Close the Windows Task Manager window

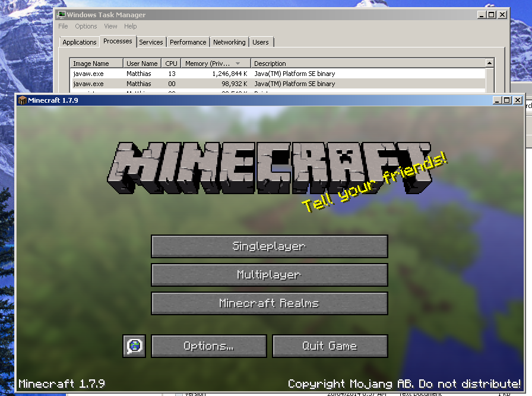click(502, 15)
